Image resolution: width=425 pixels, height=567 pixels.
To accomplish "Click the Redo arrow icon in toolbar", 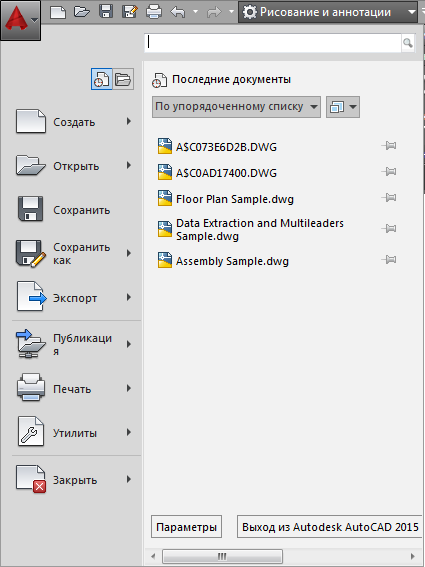I will point(214,12).
